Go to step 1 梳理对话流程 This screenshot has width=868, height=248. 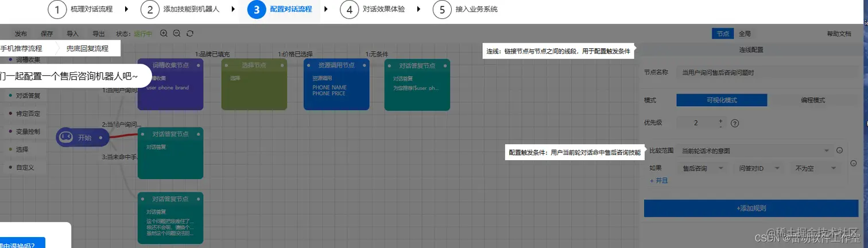click(x=80, y=9)
